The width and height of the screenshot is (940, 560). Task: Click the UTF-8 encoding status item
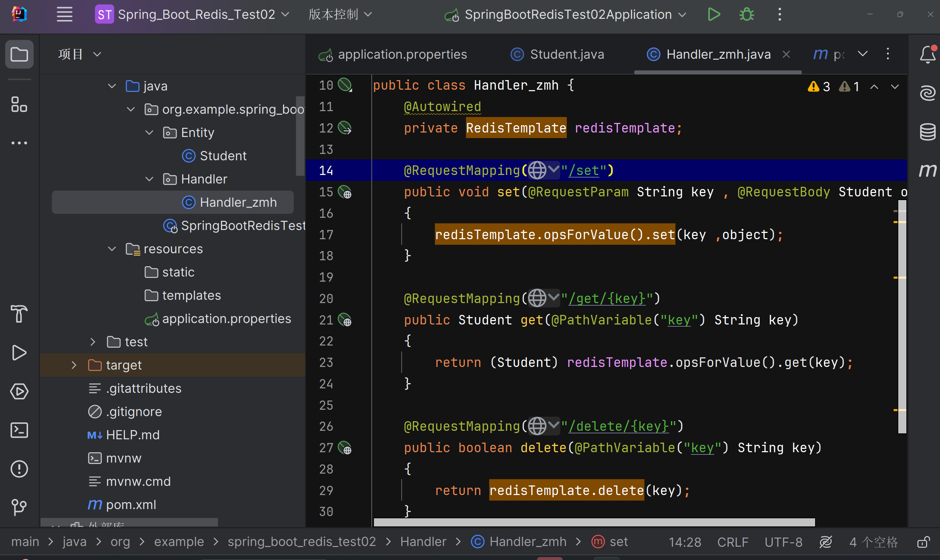[783, 542]
